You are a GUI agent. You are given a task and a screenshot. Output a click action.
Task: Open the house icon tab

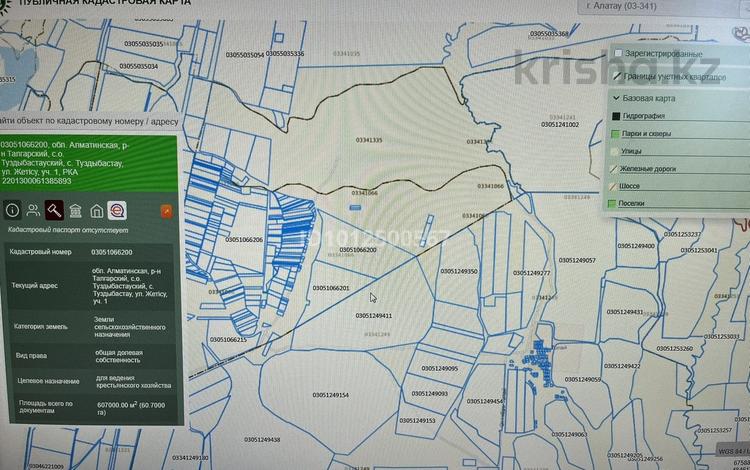click(x=97, y=211)
